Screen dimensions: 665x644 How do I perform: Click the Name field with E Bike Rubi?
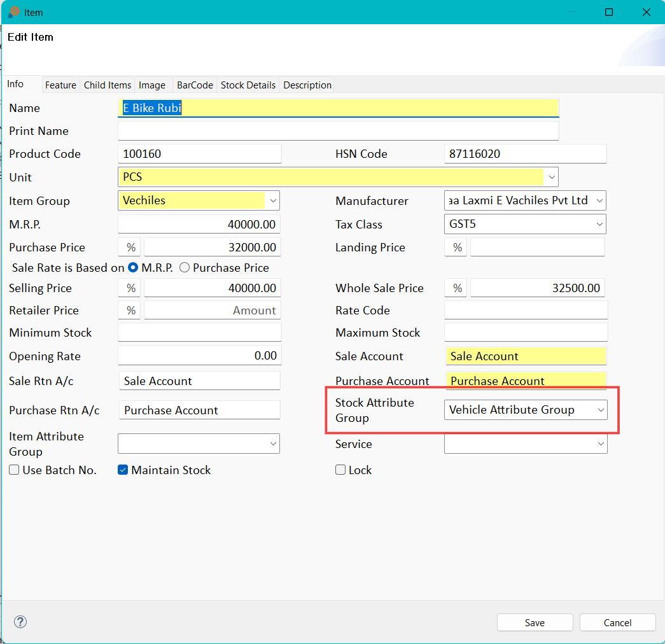click(338, 108)
